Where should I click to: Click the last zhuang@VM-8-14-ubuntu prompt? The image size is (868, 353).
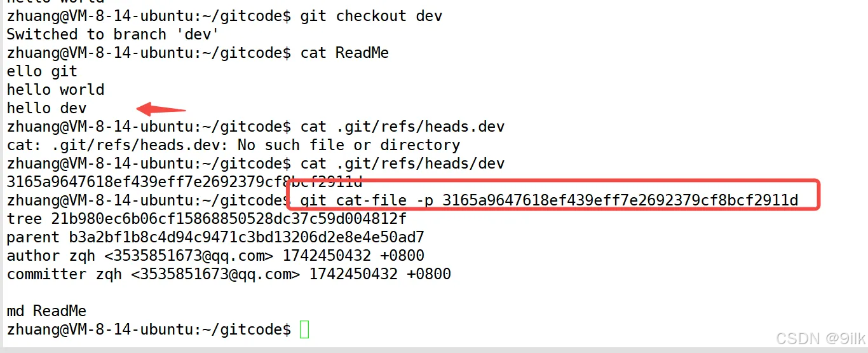click(x=149, y=329)
